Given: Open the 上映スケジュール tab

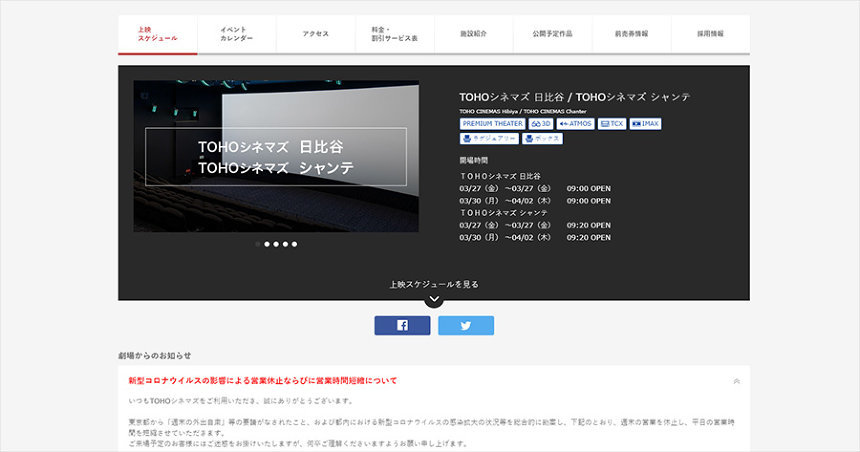Looking at the screenshot, I should 157,34.
